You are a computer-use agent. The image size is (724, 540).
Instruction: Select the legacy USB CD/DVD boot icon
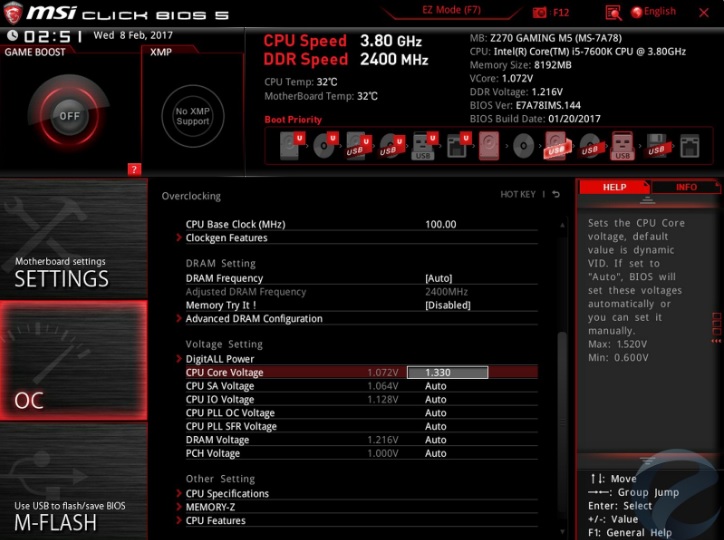590,146
